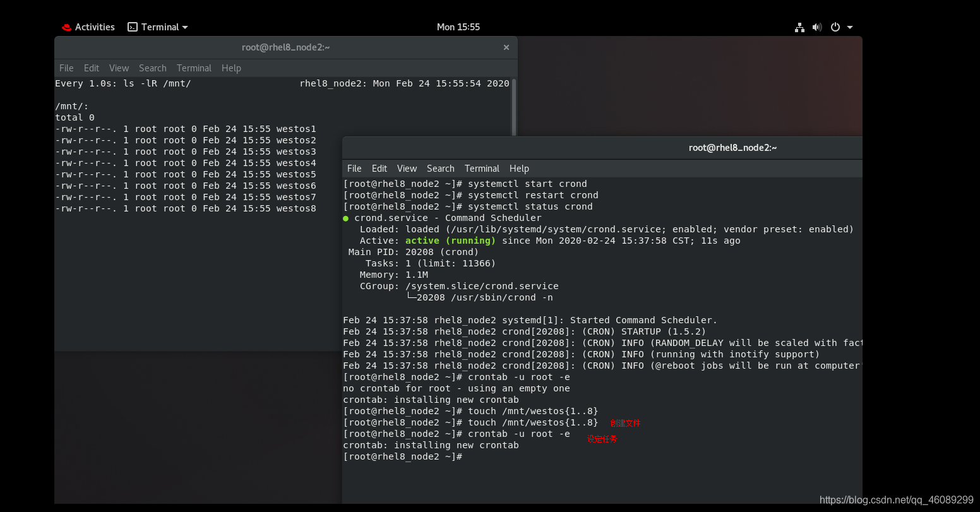Image resolution: width=980 pixels, height=512 pixels.
Task: Click the 'CGroup: /system.slice/crond.service' line
Action: [x=459, y=286]
